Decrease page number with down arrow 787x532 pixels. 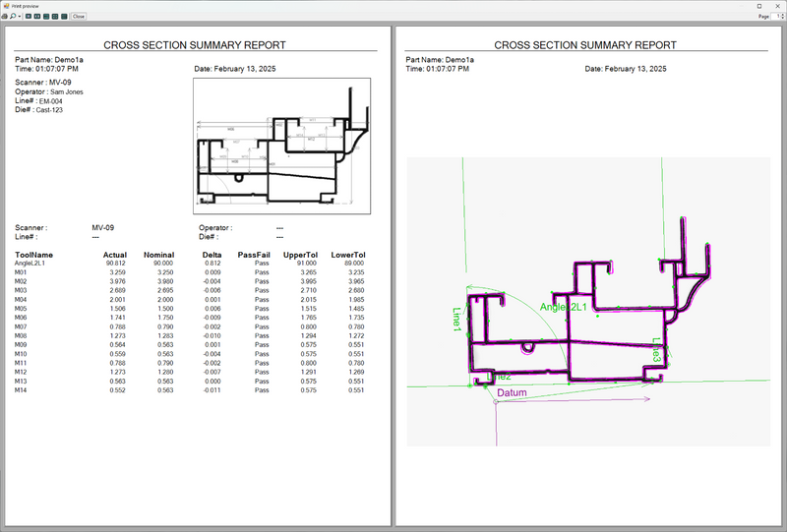pyautogui.click(x=783, y=19)
